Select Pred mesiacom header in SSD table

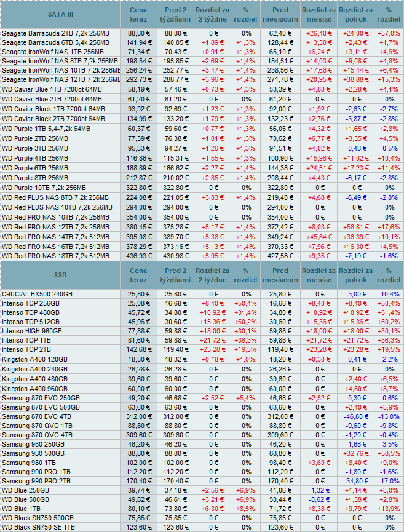pyautogui.click(x=280, y=275)
